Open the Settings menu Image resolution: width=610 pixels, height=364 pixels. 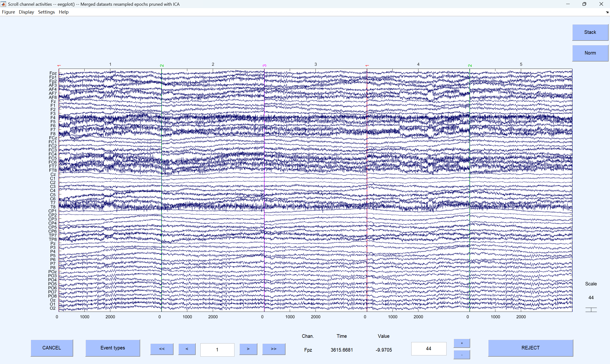pyautogui.click(x=46, y=12)
